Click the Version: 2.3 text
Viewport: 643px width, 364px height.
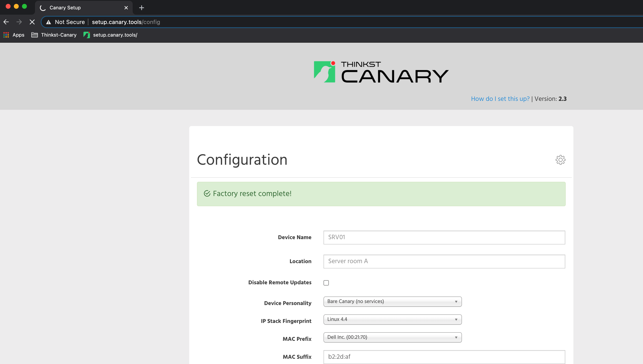coord(550,99)
